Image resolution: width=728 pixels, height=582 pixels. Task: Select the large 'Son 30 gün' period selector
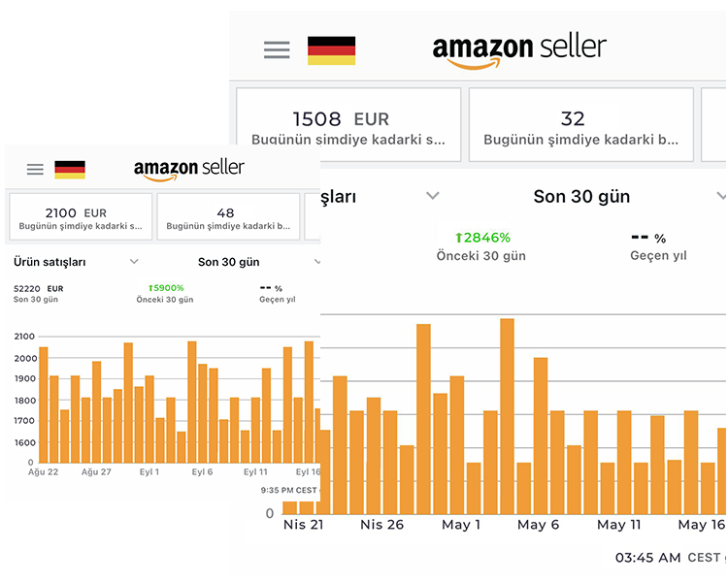581,196
